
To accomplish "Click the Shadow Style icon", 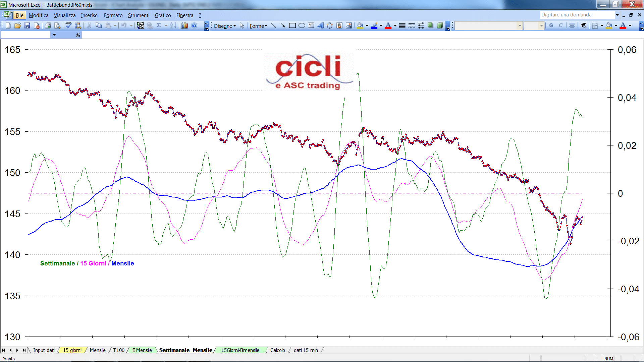I will [430, 25].
